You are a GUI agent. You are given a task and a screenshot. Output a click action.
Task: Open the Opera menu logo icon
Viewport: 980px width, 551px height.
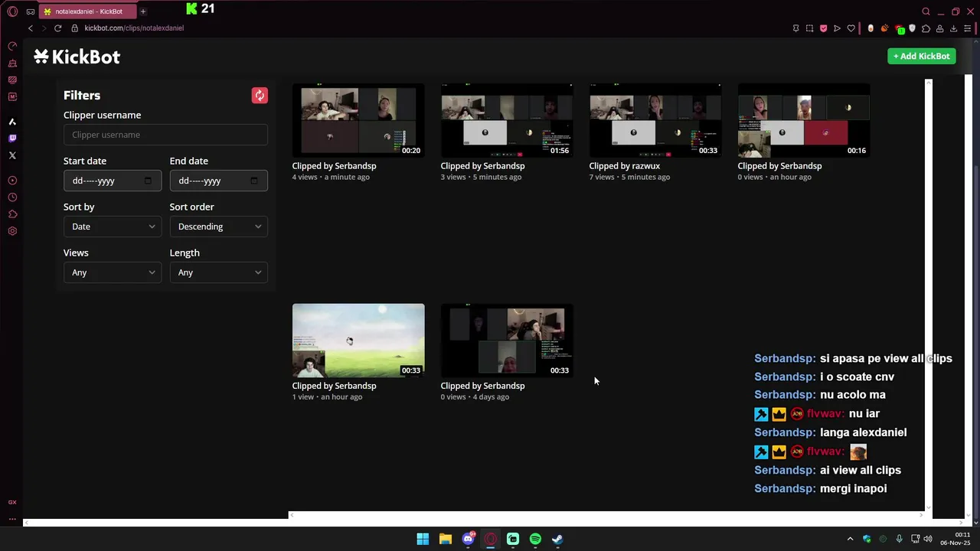pyautogui.click(x=12, y=11)
